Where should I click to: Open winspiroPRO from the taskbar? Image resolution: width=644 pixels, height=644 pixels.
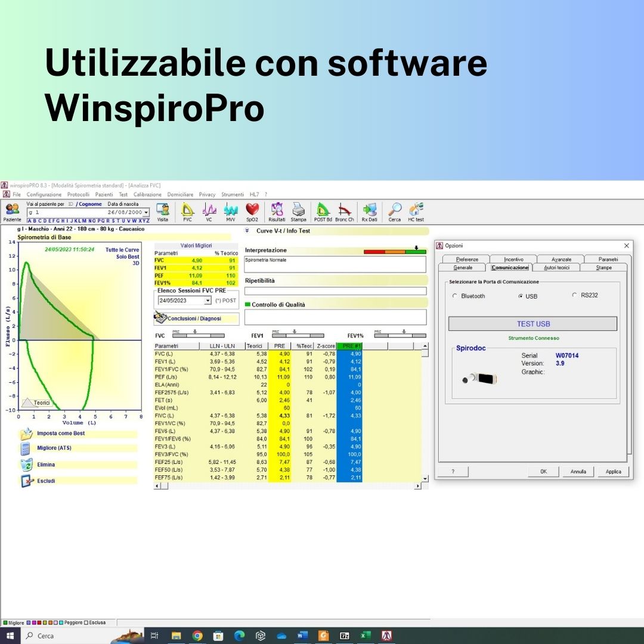pos(386,636)
